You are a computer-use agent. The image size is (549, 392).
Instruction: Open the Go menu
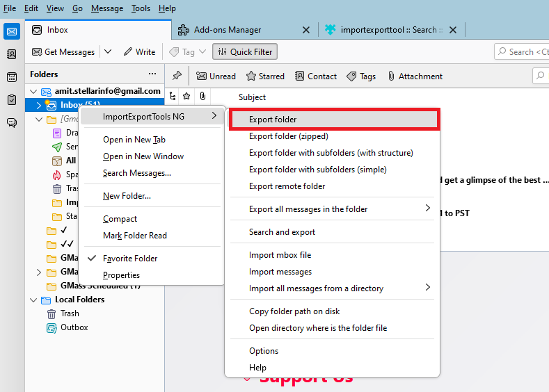(x=77, y=8)
